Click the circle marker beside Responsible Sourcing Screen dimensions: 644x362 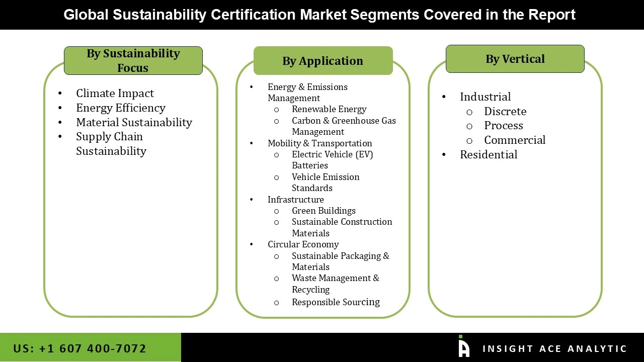(x=276, y=302)
